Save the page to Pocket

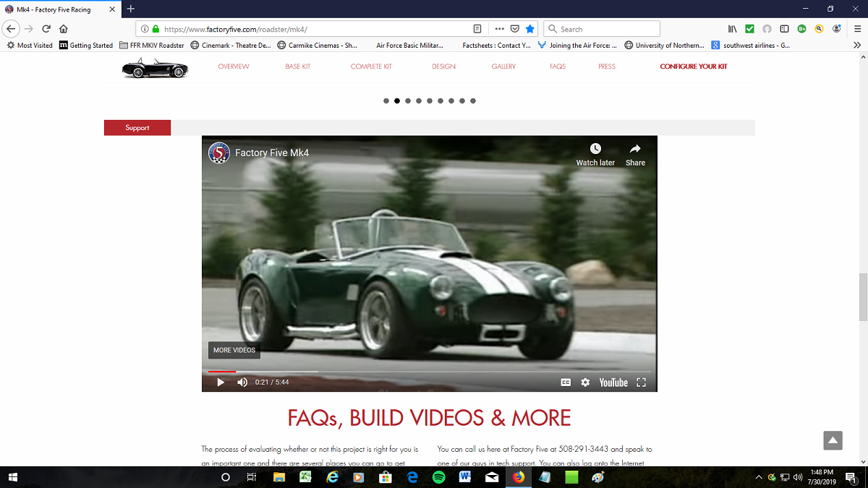pyautogui.click(x=515, y=29)
